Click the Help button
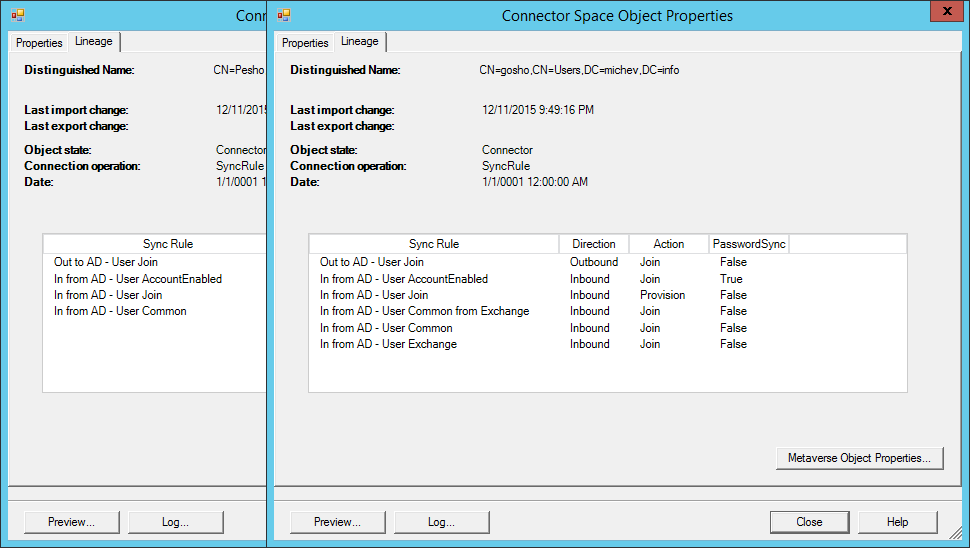Image resolution: width=970 pixels, height=548 pixels. 897,522
